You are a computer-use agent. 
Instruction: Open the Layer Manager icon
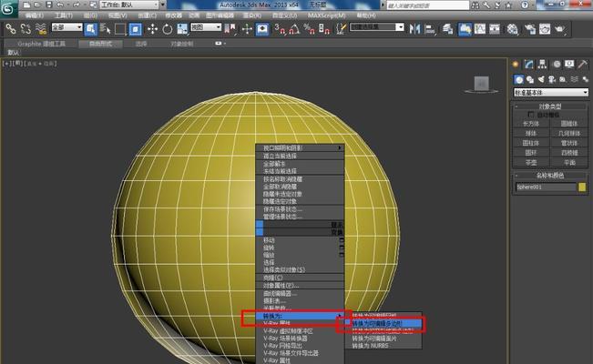click(448, 29)
